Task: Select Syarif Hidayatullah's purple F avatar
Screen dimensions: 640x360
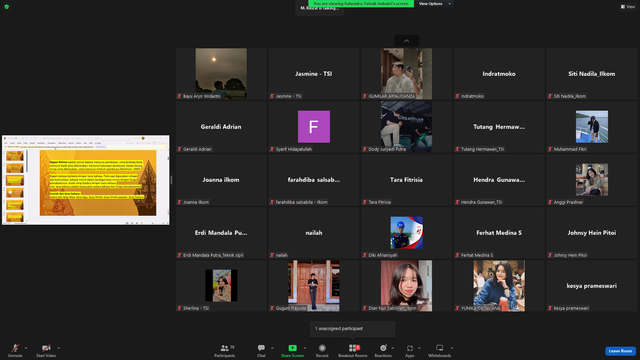Action: click(314, 127)
